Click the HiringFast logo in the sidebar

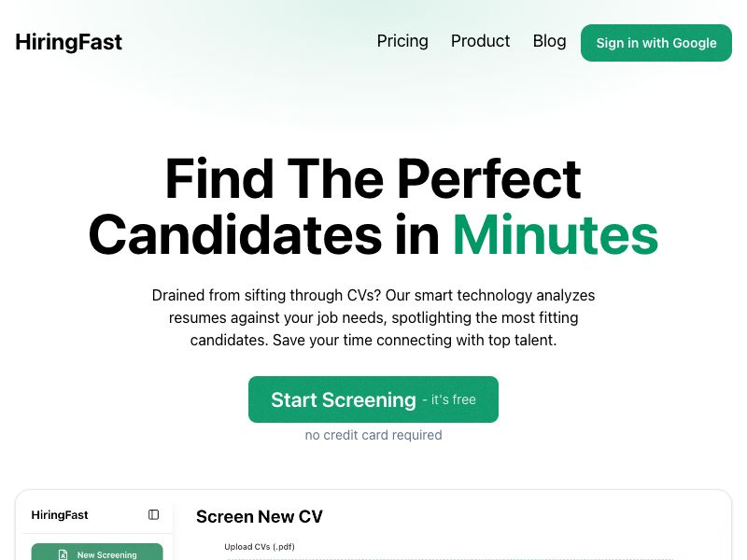tap(60, 514)
